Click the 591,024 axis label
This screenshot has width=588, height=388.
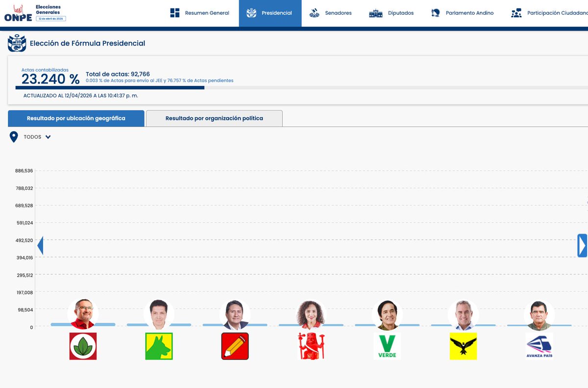[x=24, y=223]
